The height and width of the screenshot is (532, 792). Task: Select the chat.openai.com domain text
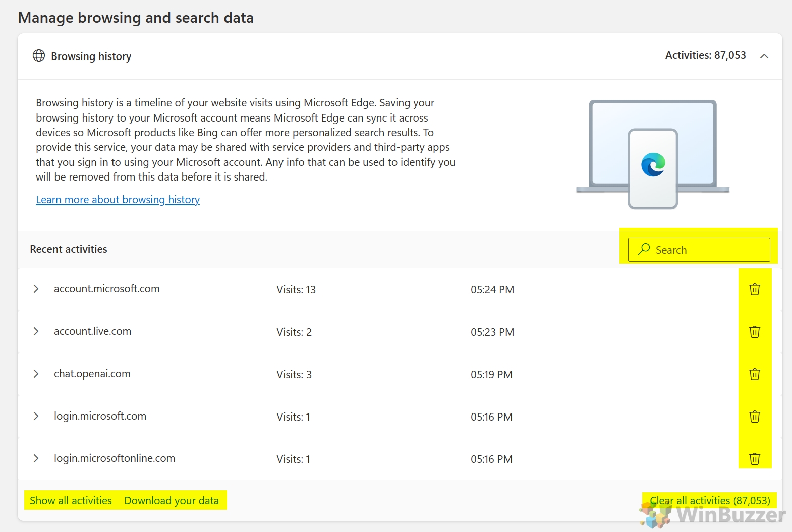92,374
